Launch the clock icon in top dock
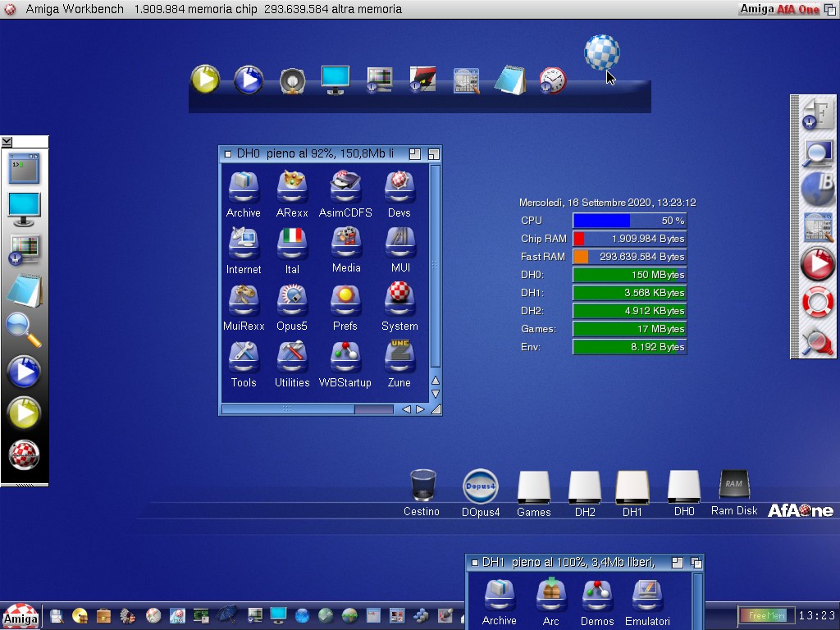This screenshot has width=840, height=630. click(x=552, y=80)
